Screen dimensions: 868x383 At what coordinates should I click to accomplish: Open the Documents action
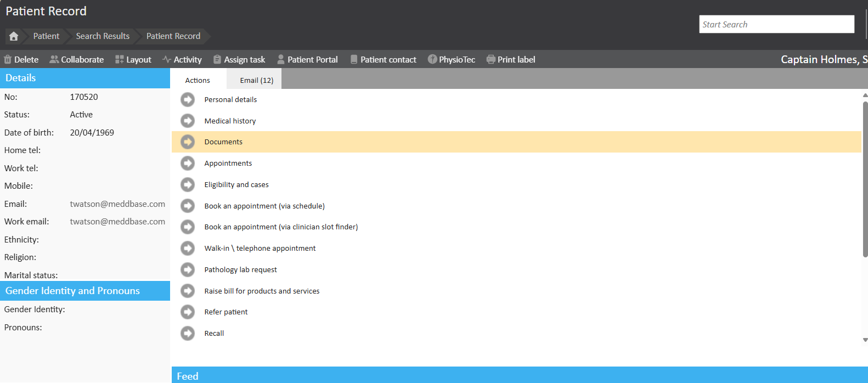pyautogui.click(x=223, y=142)
